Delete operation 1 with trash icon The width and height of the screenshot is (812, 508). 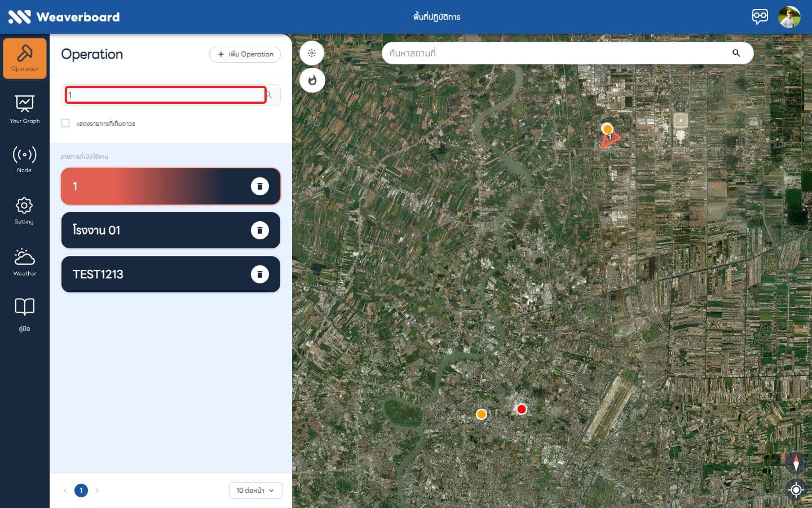[260, 186]
